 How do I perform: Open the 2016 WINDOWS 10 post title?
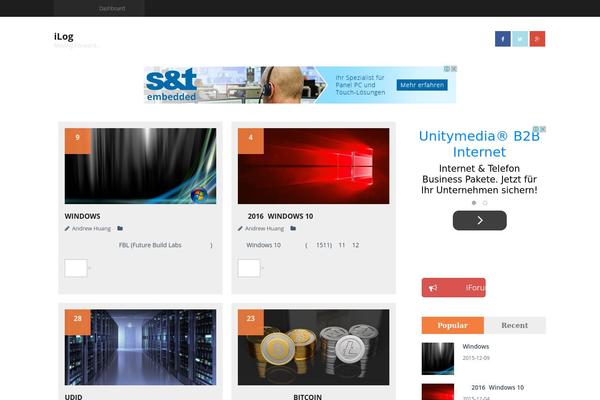[x=280, y=216]
